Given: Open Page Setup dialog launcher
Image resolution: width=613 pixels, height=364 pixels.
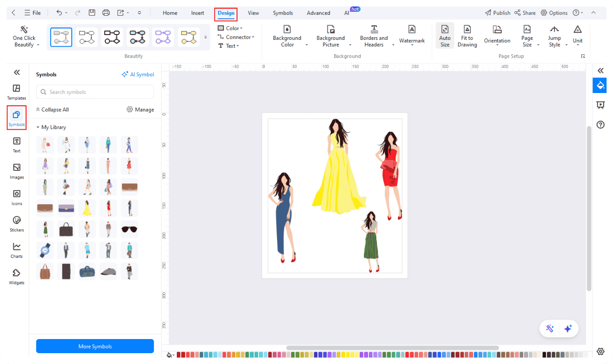Looking at the screenshot, I should 583,56.
